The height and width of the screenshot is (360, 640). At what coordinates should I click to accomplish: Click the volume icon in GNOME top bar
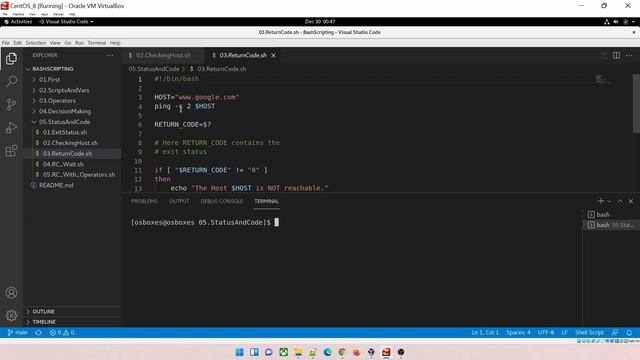coord(616,22)
